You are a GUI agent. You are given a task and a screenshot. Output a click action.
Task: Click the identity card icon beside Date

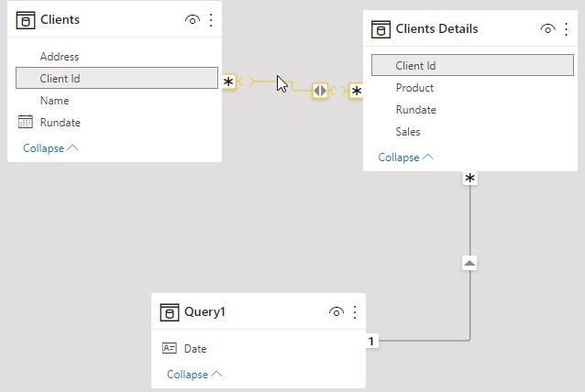point(170,348)
